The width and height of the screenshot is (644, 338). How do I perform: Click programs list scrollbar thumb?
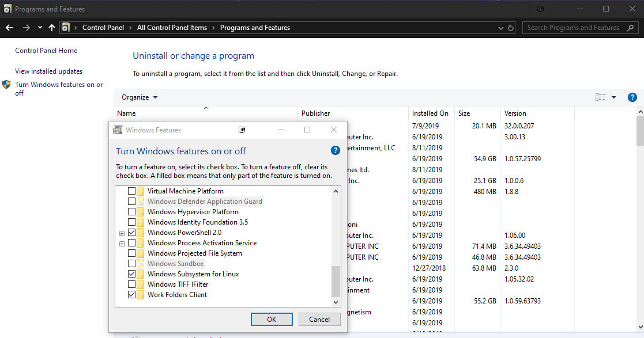(x=640, y=131)
